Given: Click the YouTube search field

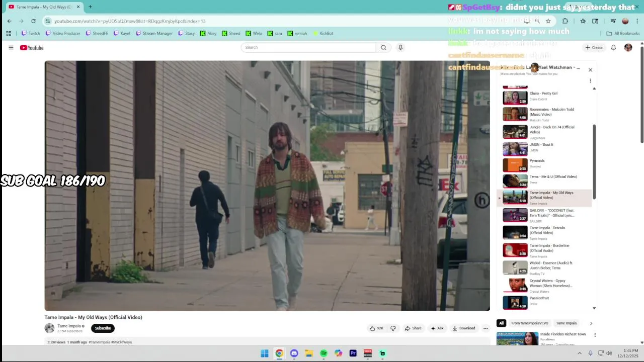Looking at the screenshot, I should (308, 47).
